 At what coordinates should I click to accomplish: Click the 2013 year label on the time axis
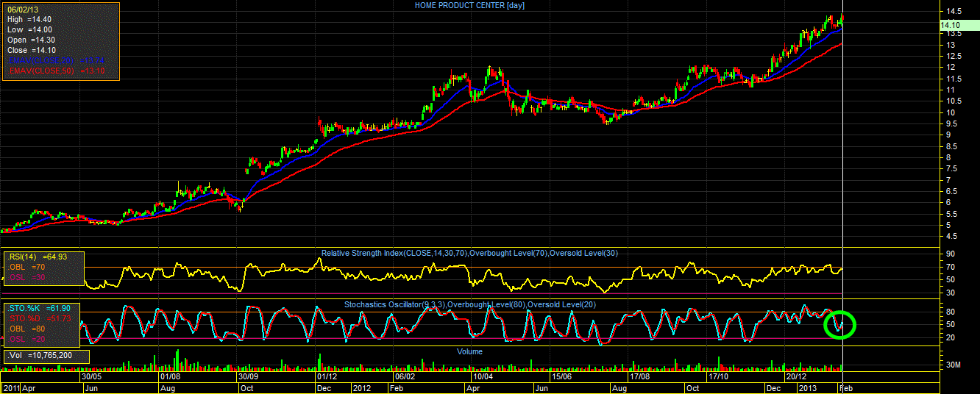click(809, 387)
